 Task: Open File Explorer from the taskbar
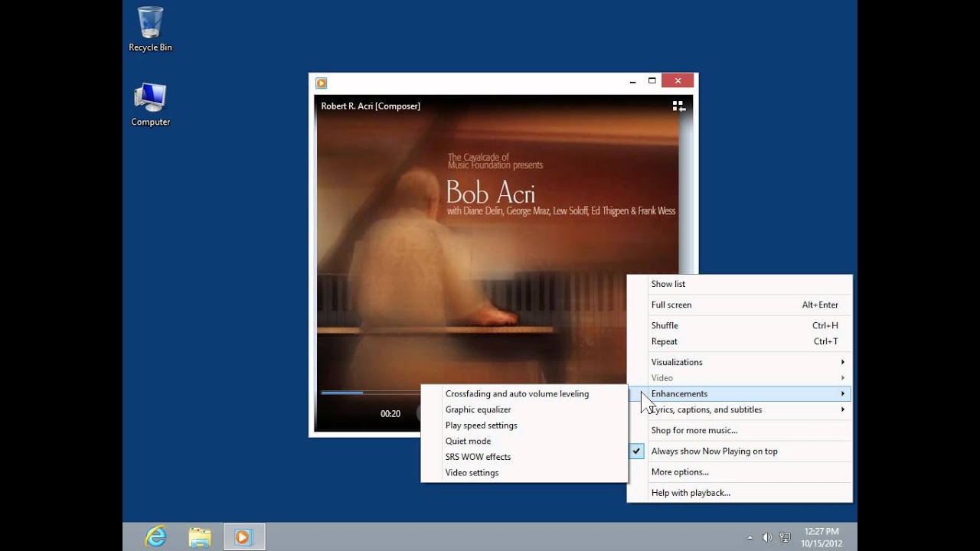[x=200, y=536]
